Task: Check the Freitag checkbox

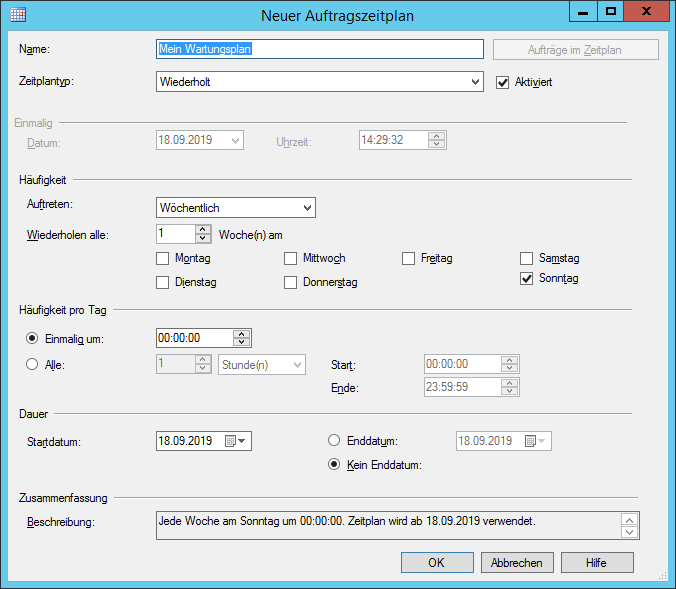Action: (408, 258)
